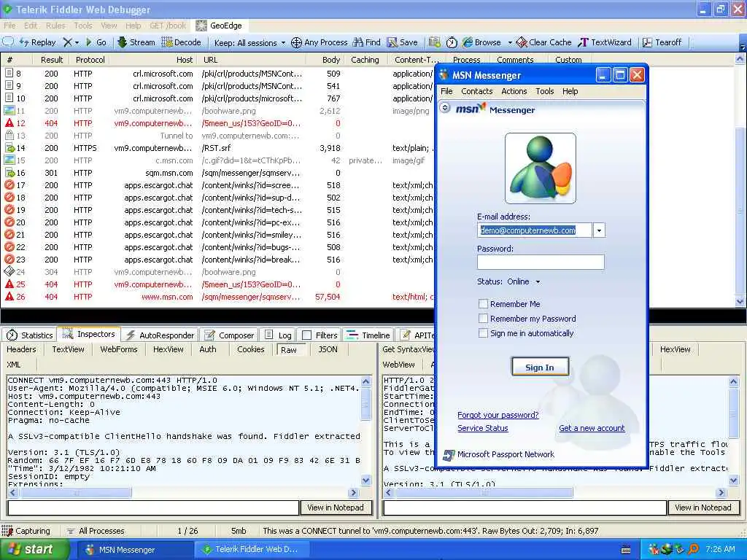Screen dimensions: 747x560
Task: Click the warning icon of session 12
Action: (x=9, y=122)
